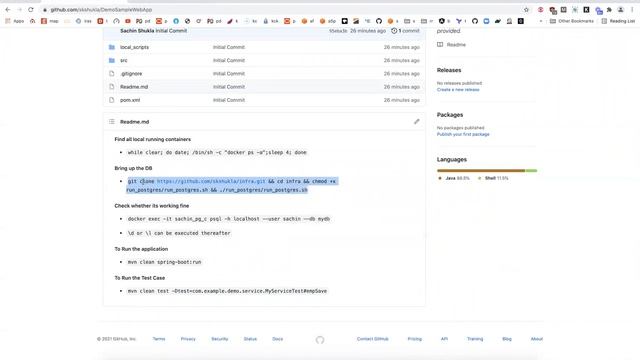Open Initial Commit message on pom.xml row

coord(229,100)
